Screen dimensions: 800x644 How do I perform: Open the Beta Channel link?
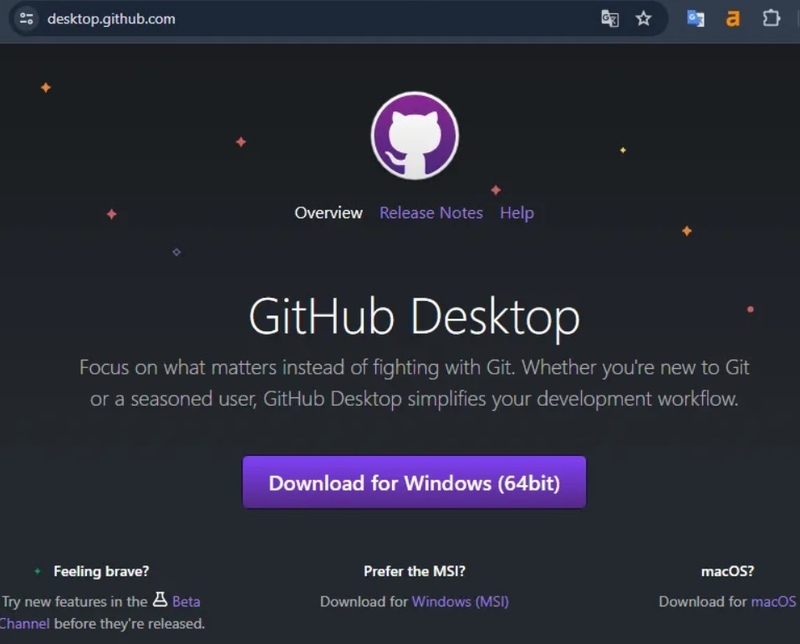coord(186,600)
